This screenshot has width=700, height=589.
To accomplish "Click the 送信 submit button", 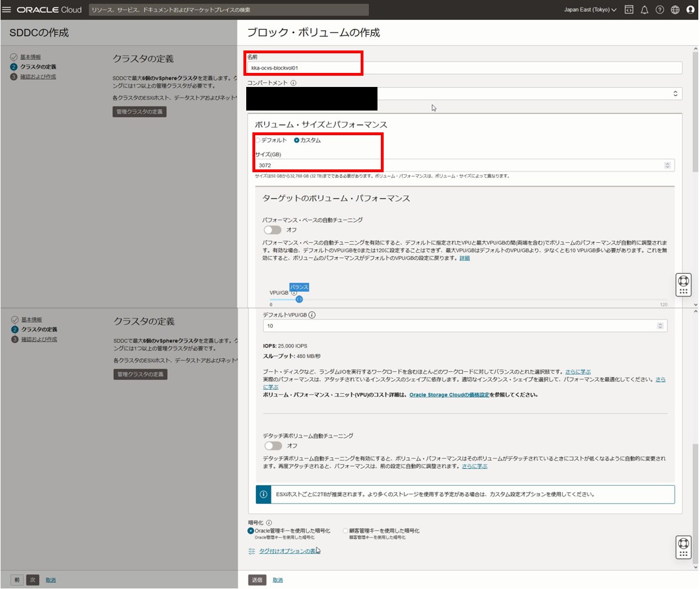I will 257,580.
